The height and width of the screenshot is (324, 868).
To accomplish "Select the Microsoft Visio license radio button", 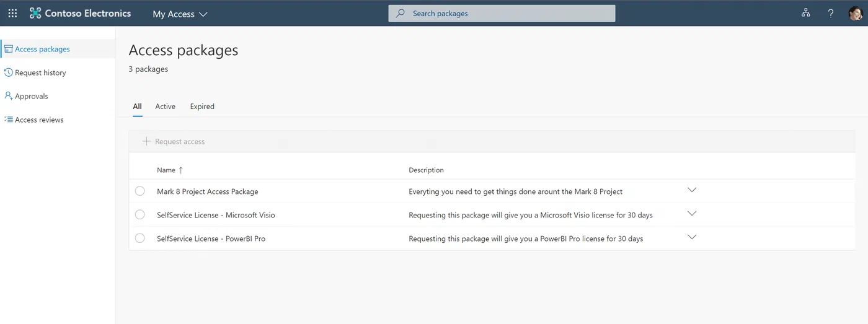I will pyautogui.click(x=139, y=214).
